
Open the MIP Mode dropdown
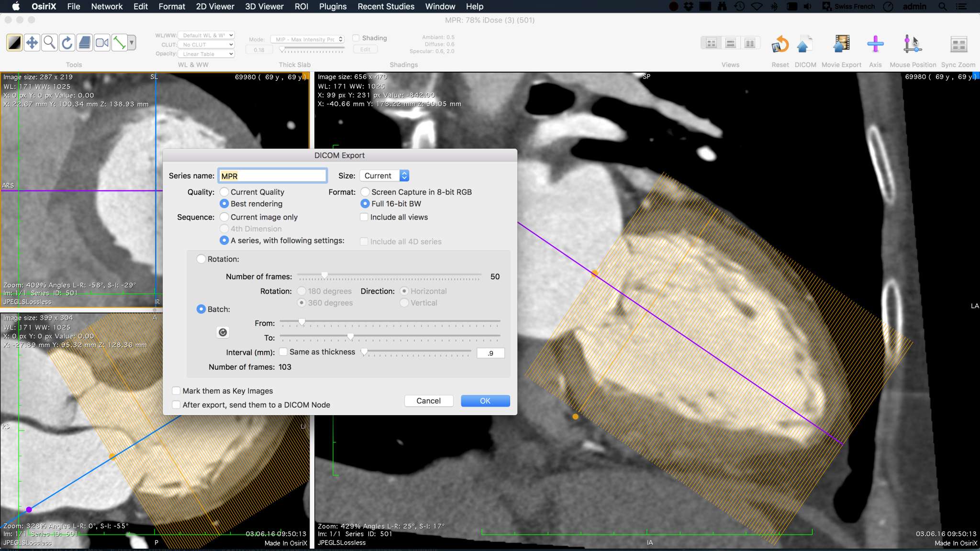click(307, 39)
